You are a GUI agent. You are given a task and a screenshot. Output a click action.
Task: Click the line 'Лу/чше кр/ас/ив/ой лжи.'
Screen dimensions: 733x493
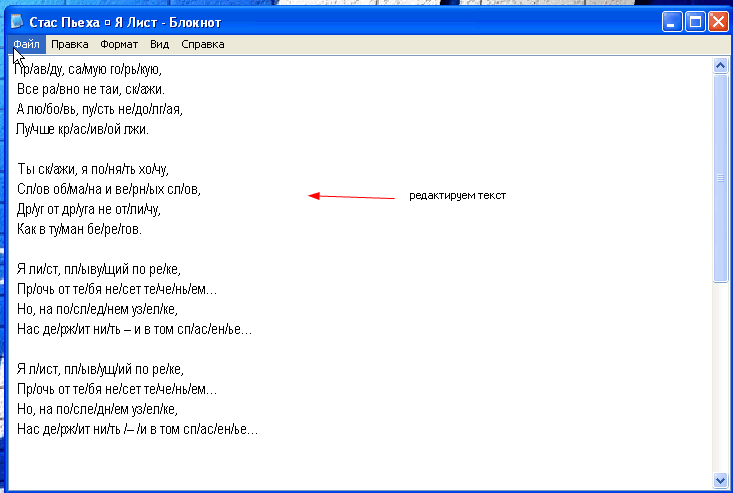pos(82,129)
